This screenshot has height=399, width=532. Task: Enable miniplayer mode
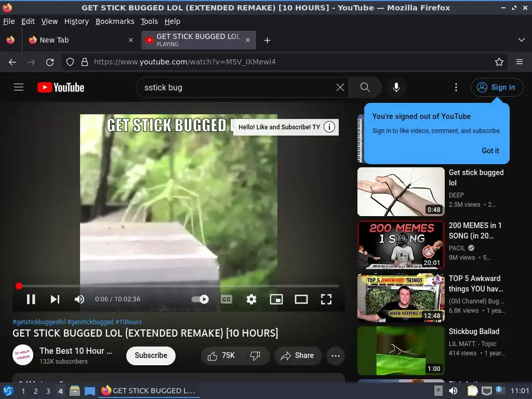click(x=276, y=299)
